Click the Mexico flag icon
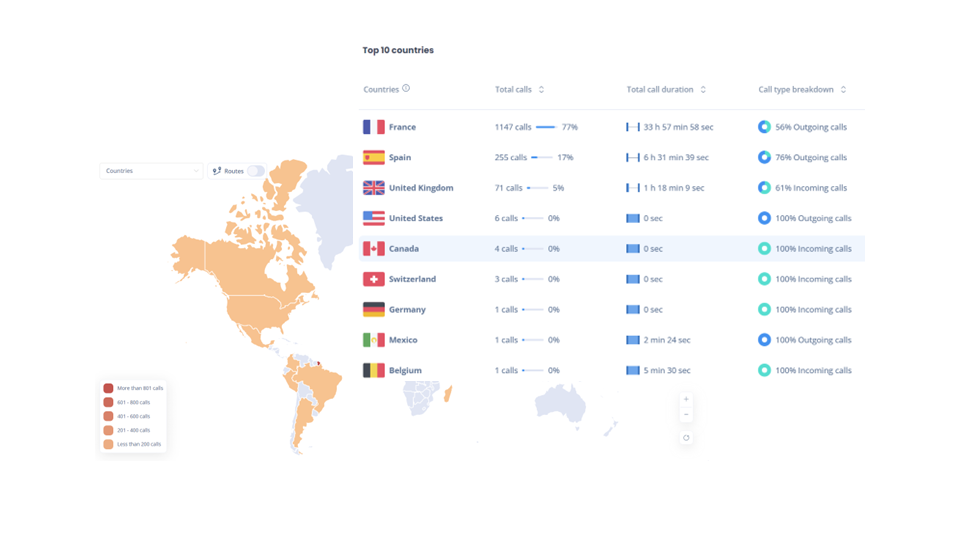This screenshot has width=960, height=540. coord(373,340)
